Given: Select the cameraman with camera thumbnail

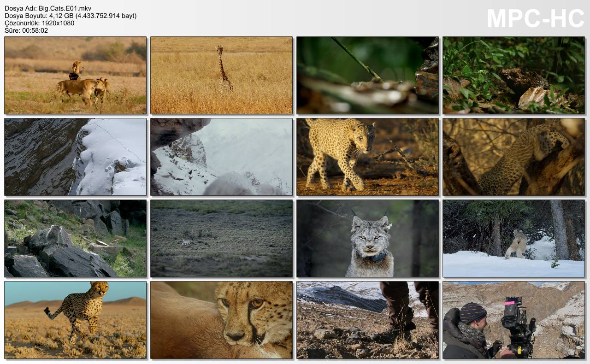Looking at the screenshot, I should 514,320.
